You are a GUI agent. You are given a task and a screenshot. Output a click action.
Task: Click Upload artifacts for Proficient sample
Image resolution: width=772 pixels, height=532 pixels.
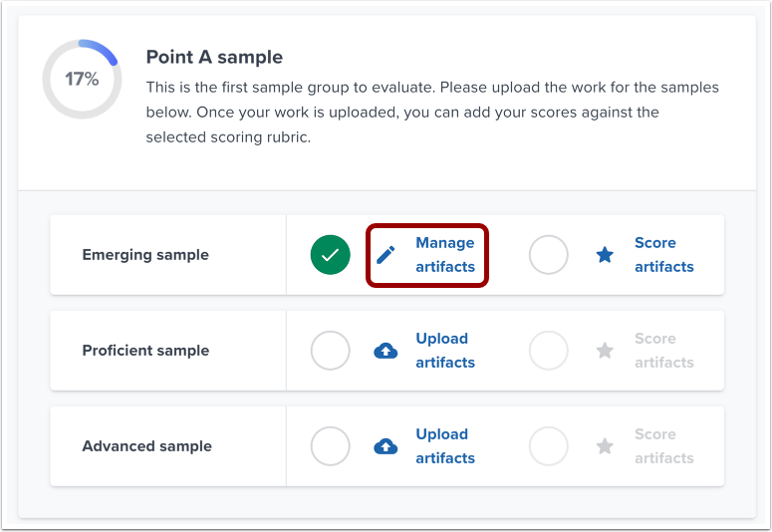click(445, 351)
